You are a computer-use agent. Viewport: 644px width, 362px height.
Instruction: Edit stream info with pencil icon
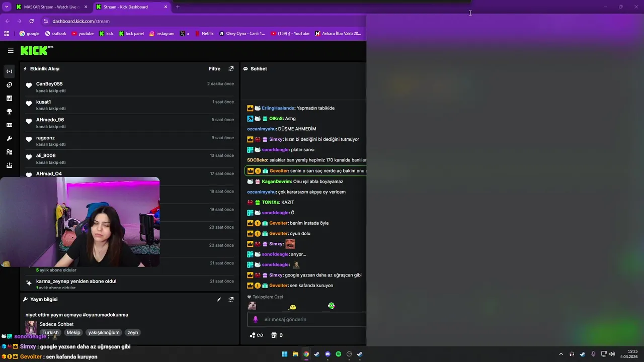coord(219,300)
